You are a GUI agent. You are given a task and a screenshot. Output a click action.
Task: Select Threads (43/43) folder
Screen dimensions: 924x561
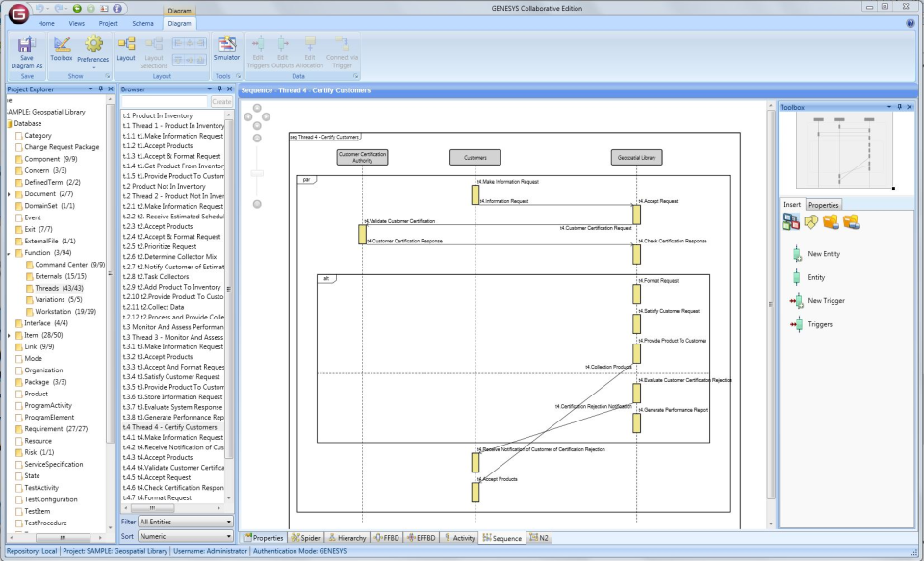click(59, 288)
